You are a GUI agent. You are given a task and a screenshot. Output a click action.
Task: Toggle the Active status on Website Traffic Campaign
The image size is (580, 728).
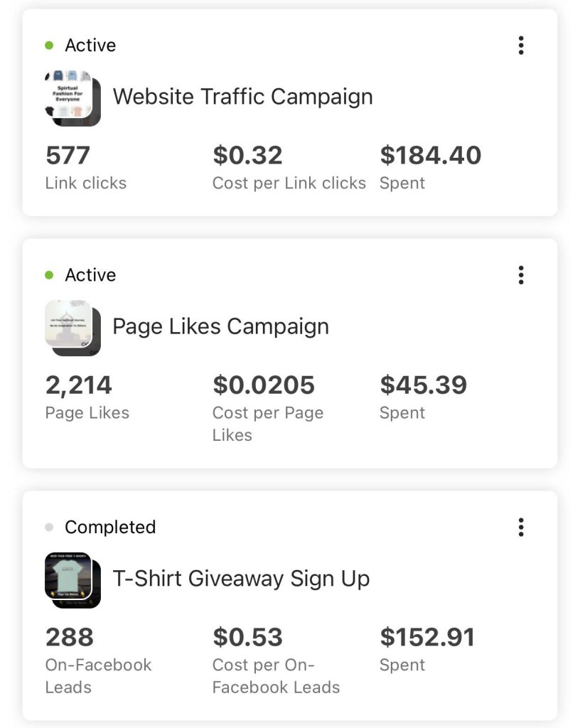coord(91,45)
